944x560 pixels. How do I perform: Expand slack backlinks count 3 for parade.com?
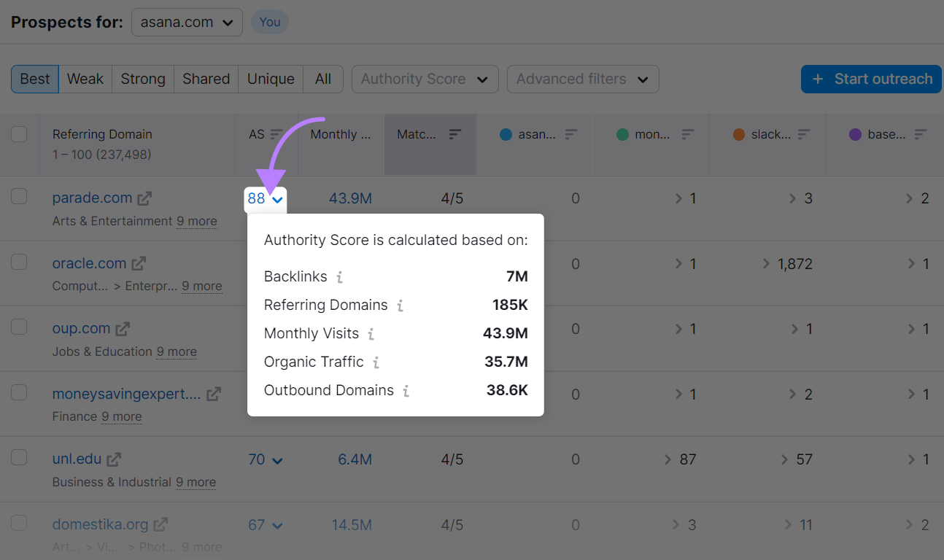(x=801, y=198)
